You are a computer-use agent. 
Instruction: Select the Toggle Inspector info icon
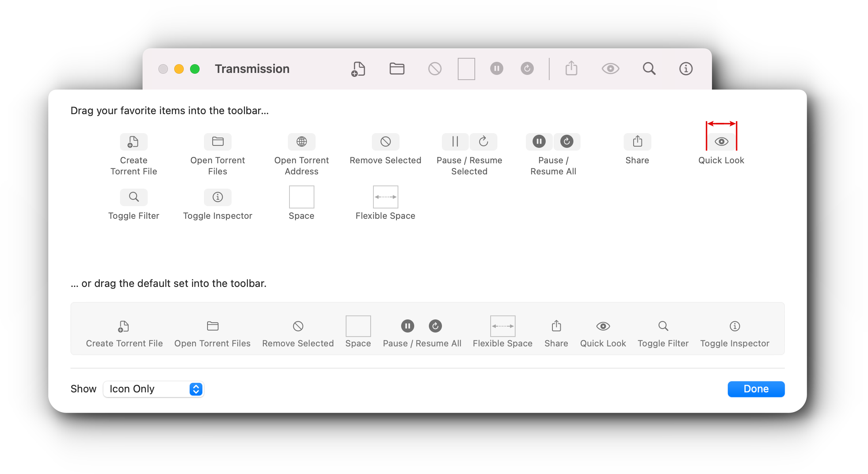point(217,197)
